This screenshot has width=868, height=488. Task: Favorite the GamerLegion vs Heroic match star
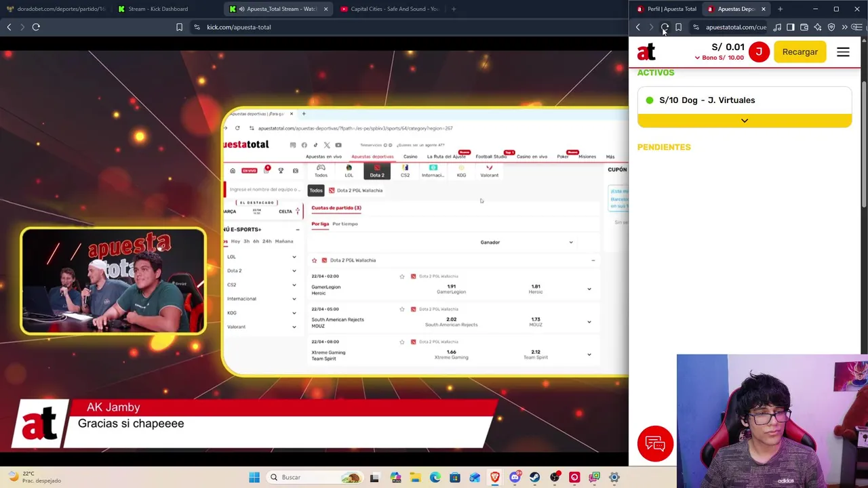point(402,277)
